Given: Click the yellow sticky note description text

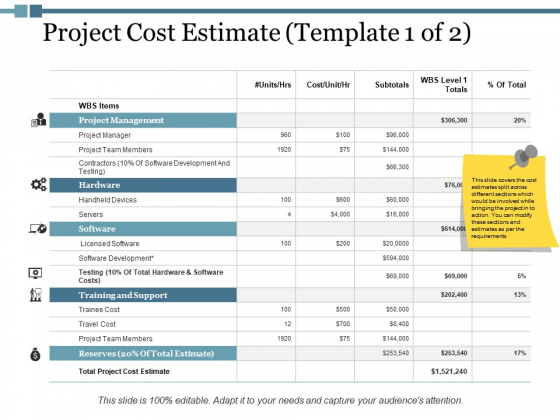Looking at the screenshot, I should click(504, 208).
